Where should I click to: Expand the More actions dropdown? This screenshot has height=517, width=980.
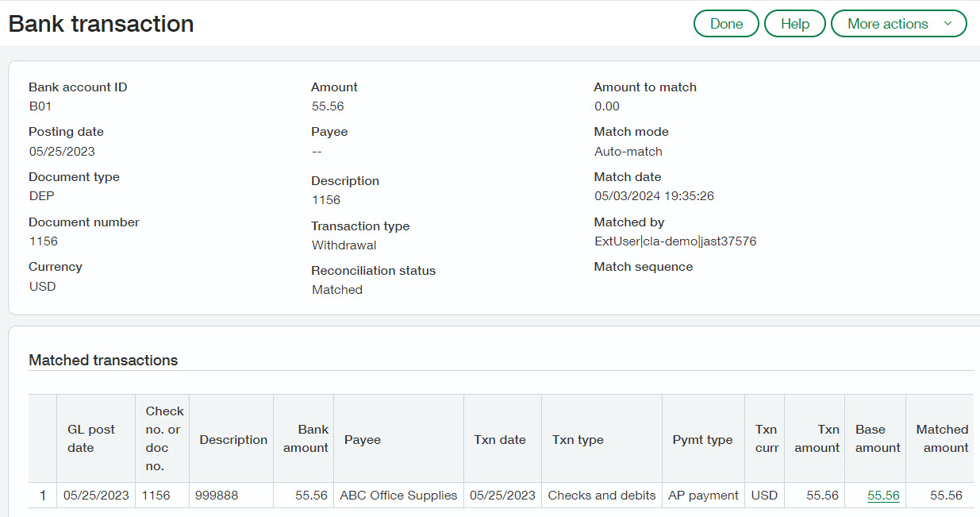[898, 24]
